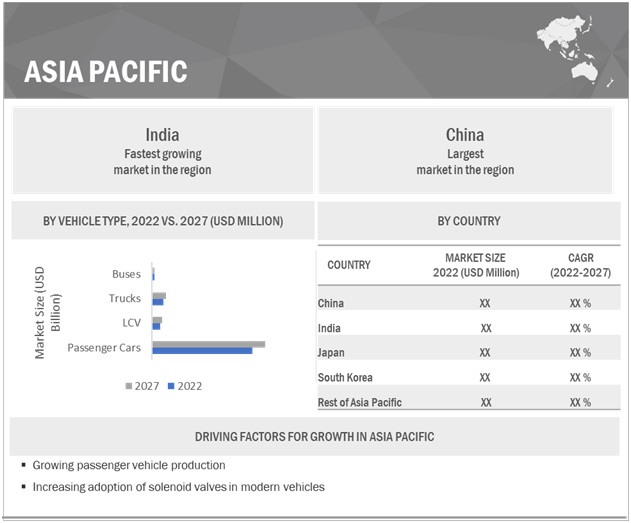Click the COUNTRY column header
The image size is (631, 523).
coord(349,265)
